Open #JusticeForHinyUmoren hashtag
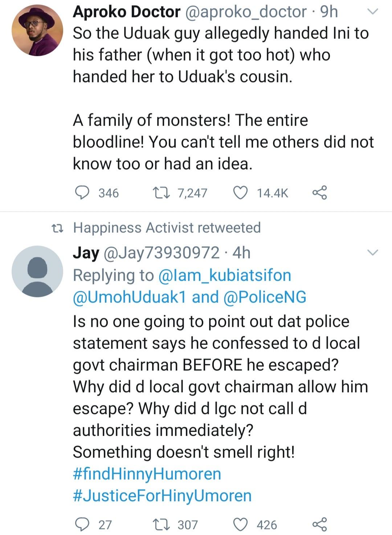Viewport: 392px width, 535px height. (x=162, y=496)
